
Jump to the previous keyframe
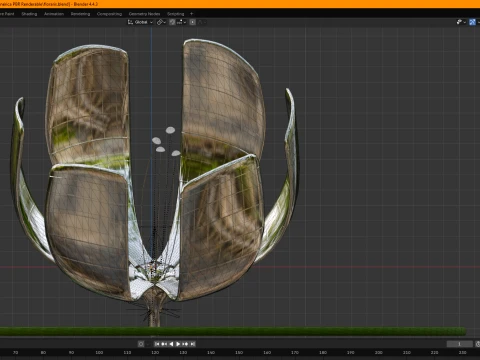tap(164, 344)
